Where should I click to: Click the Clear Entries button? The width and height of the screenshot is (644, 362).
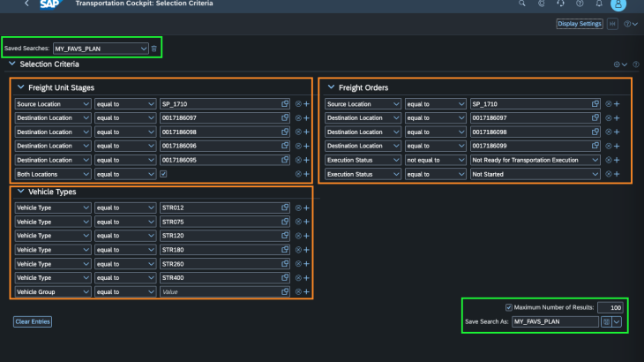point(33,321)
